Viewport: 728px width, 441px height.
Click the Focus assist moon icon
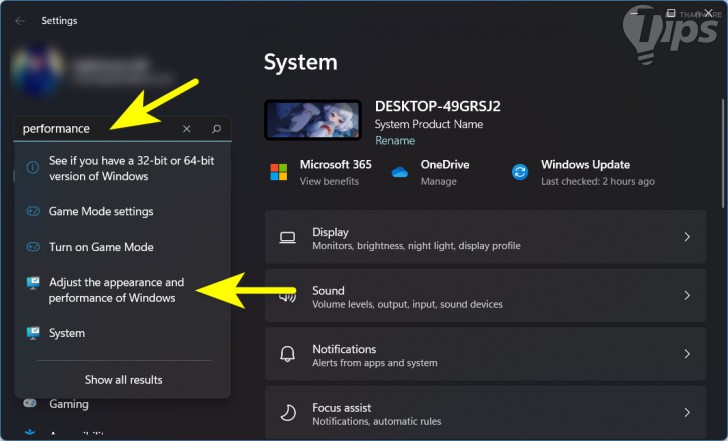pos(288,413)
